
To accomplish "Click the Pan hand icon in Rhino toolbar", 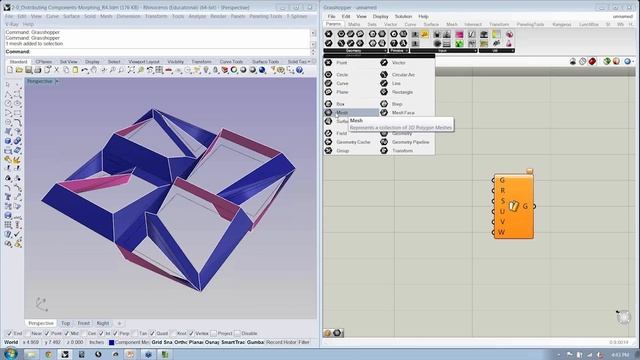I will click(x=94, y=70).
